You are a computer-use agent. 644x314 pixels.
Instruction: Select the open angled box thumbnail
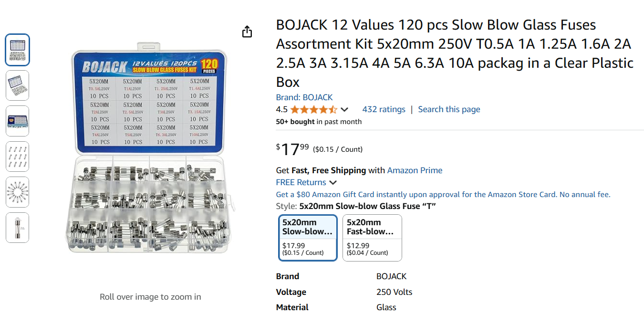pyautogui.click(x=18, y=85)
